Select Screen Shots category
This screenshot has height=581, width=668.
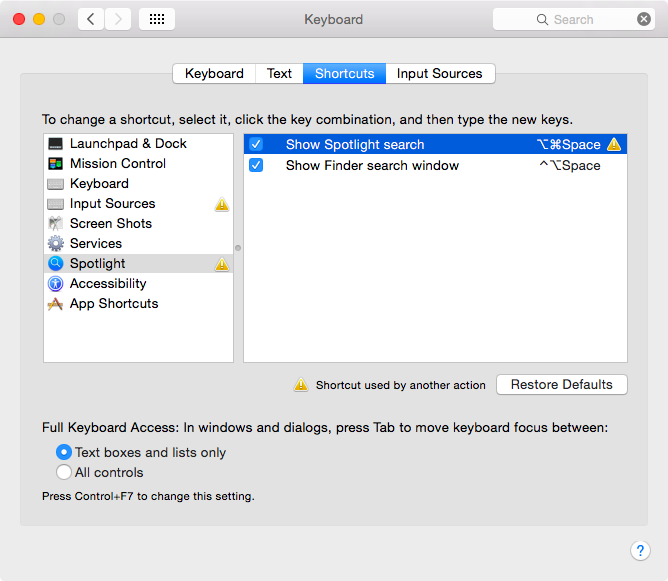click(138, 224)
